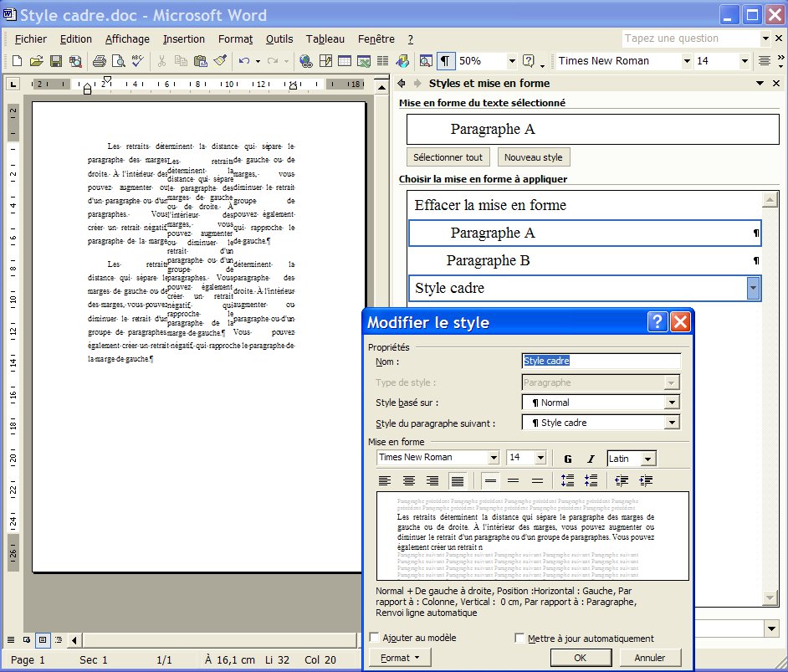Open Print Preview from the toolbar
Viewport: 788px width, 672px height.
[119, 61]
